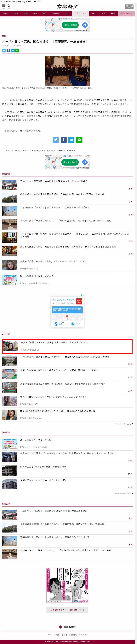Open the 英検1級合格者 PR article
Viewport: 137px width, 644px height.
point(67,415)
